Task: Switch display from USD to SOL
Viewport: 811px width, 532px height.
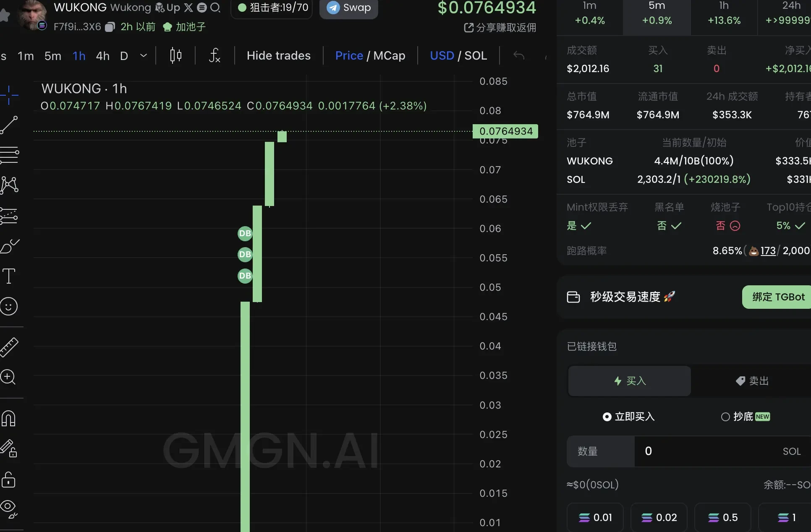Action: pos(476,55)
